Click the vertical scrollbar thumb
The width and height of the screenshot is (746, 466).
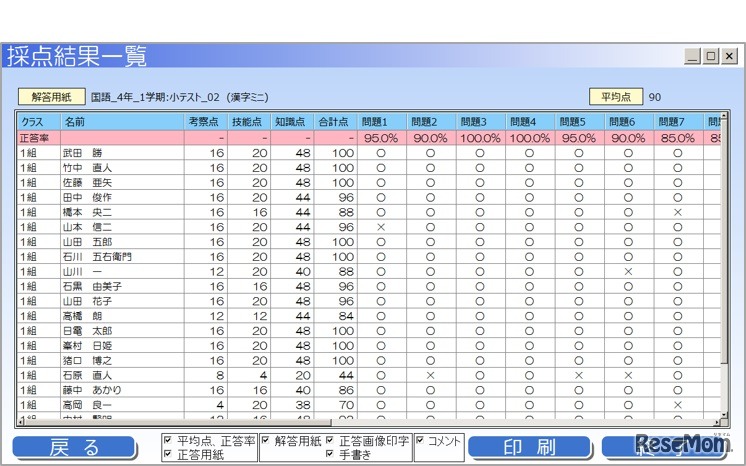tap(724, 242)
